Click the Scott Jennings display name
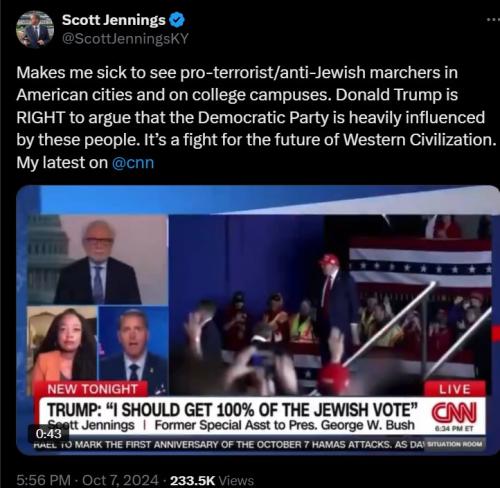500x488 pixels. pyautogui.click(x=114, y=20)
